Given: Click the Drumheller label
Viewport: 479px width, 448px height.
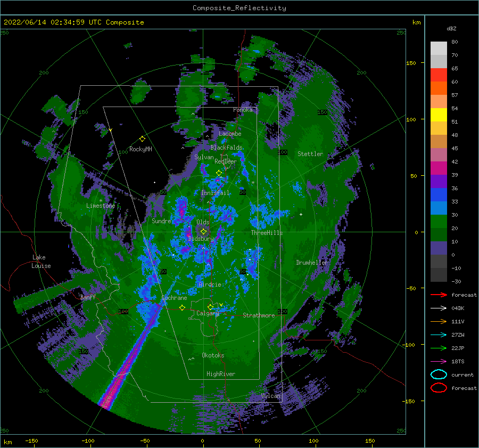Looking at the screenshot, I should (312, 263).
